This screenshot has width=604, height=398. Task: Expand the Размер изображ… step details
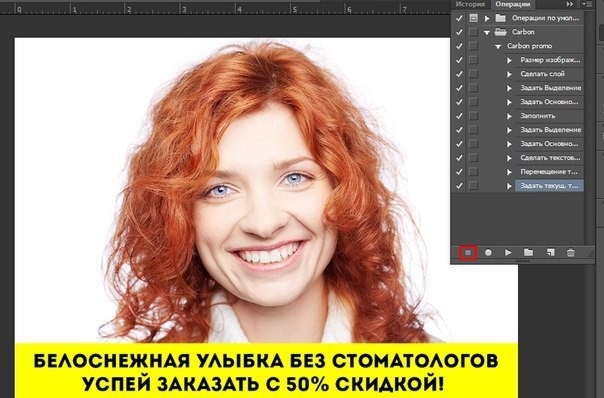point(509,60)
